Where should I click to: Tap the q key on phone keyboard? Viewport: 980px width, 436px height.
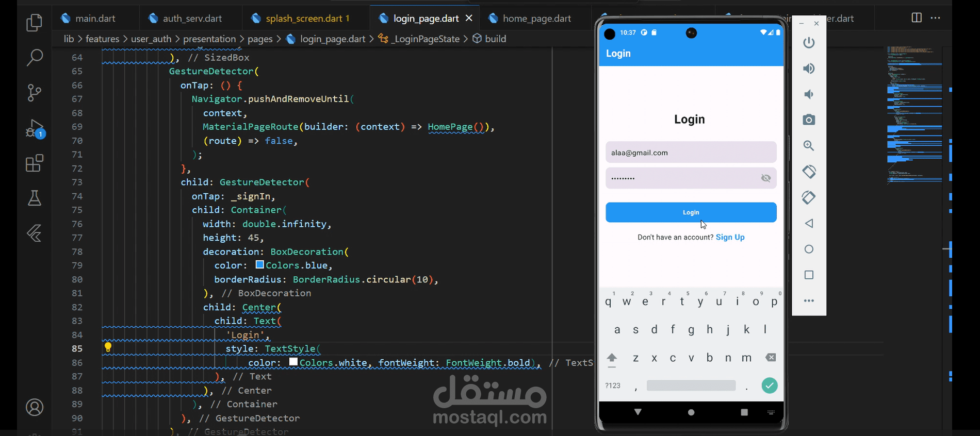point(609,301)
